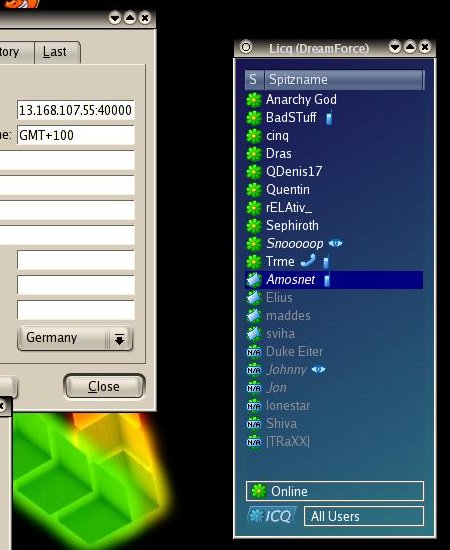Image resolution: width=450 pixels, height=550 pixels.
Task: Click the cellphone icon in Trme row
Action: [x=326, y=262]
